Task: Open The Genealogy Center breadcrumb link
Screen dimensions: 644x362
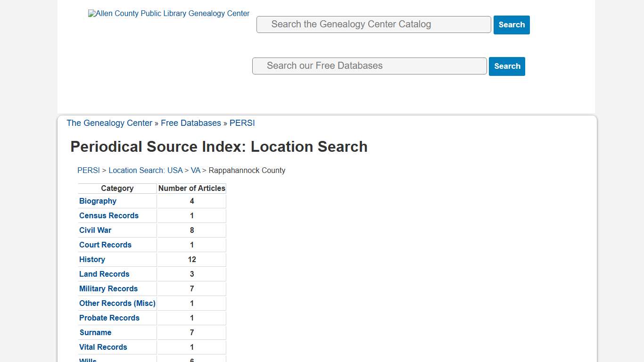Action: click(109, 123)
